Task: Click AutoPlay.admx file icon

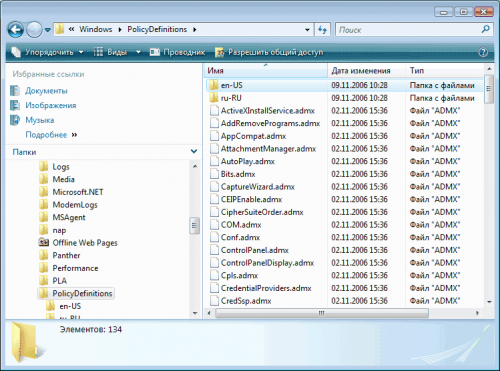Action: pyautogui.click(x=214, y=161)
